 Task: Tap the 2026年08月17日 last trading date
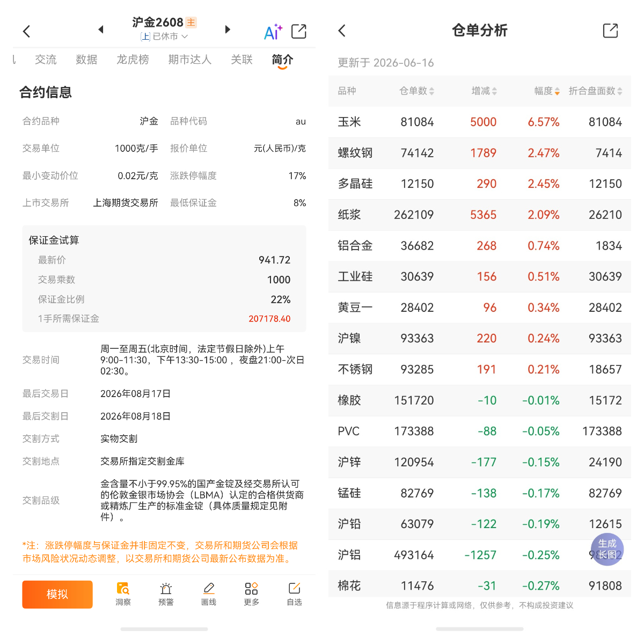tap(135, 394)
